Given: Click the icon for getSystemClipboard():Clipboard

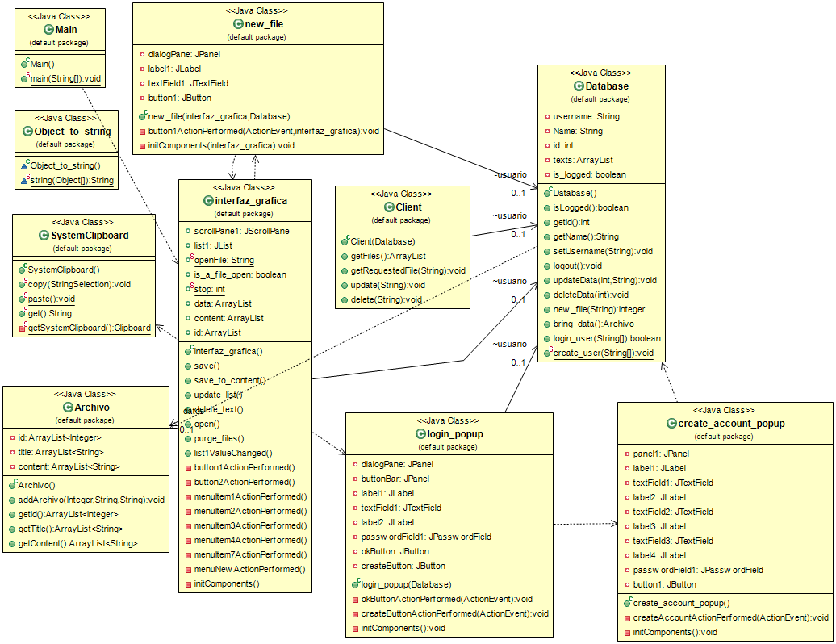Looking at the screenshot, I should tap(23, 328).
